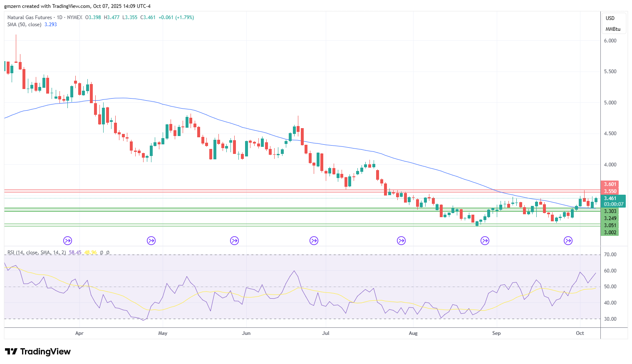632x364 pixels.
Task: Open the MMBtu unit selector
Action: coord(613,29)
